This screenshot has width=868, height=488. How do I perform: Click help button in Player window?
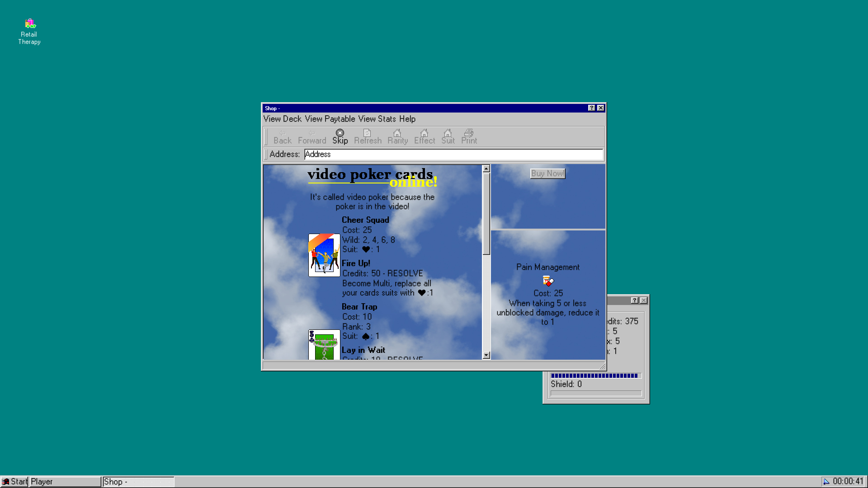point(635,300)
